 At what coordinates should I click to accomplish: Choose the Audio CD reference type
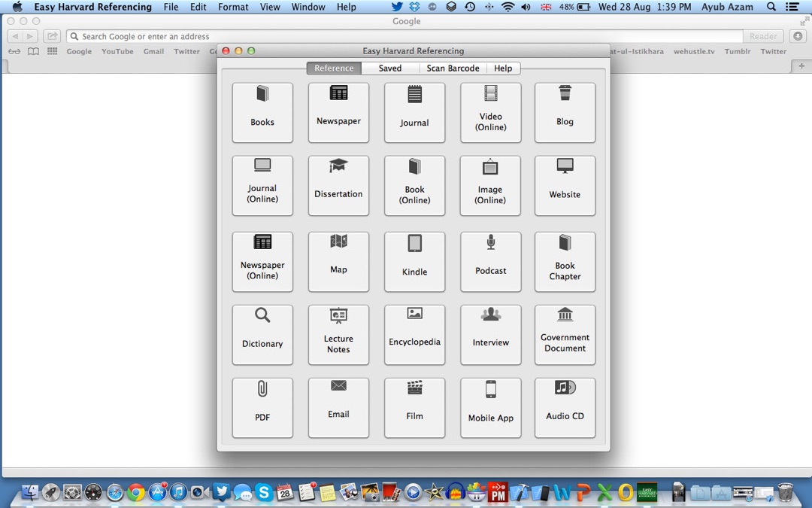[565, 407]
